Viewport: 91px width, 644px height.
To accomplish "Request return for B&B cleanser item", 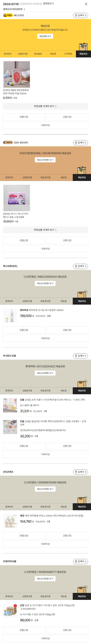I will pos(24,117).
